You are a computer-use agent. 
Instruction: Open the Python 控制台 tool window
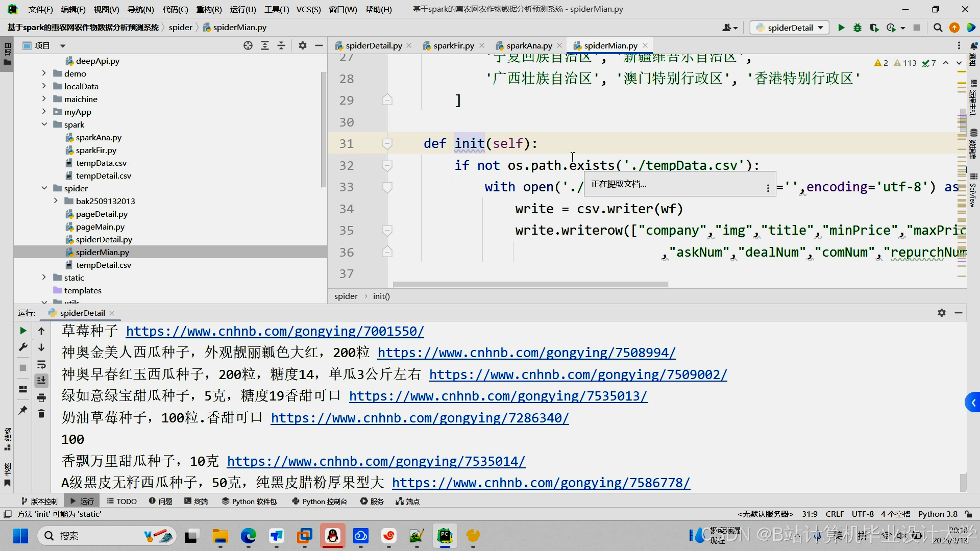click(319, 502)
